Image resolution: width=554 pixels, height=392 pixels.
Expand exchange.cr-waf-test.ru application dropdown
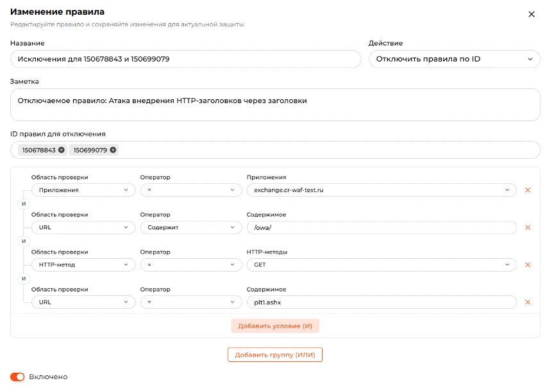(x=382, y=190)
